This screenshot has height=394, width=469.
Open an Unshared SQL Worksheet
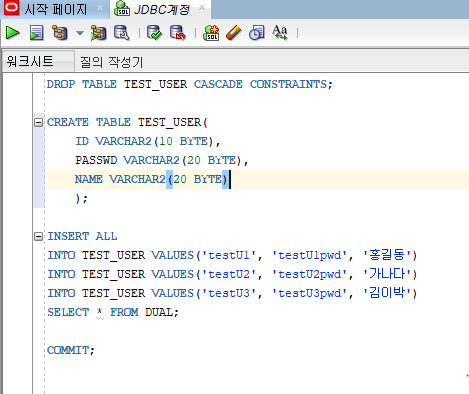[211, 33]
